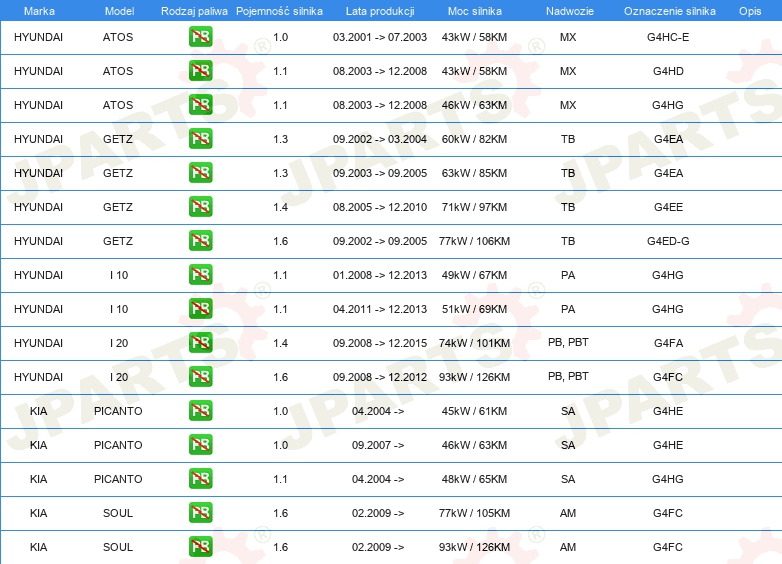
Task: Click date range 08.2005 -> 12.2010
Action: (x=380, y=207)
